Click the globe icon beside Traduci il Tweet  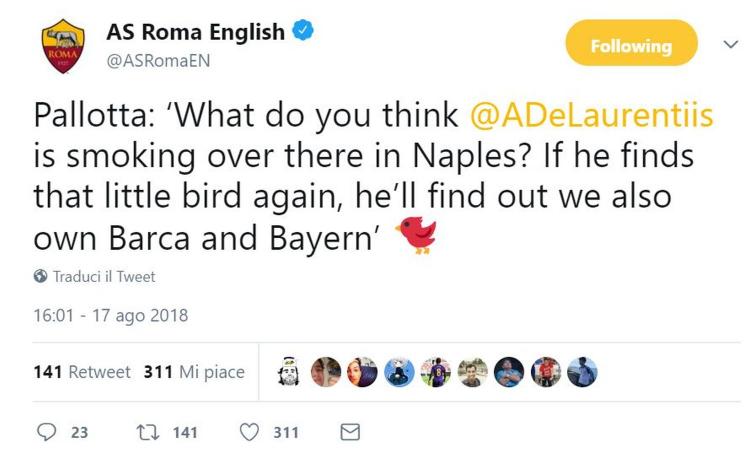click(x=40, y=276)
